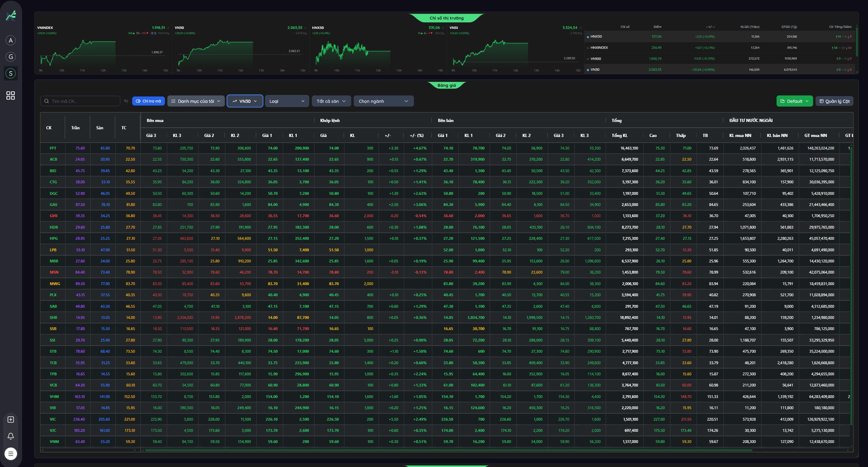Image resolution: width=868 pixels, height=467 pixels.
Task: Expand the 'Tất cả sàn' exchange dropdown
Action: click(x=331, y=101)
